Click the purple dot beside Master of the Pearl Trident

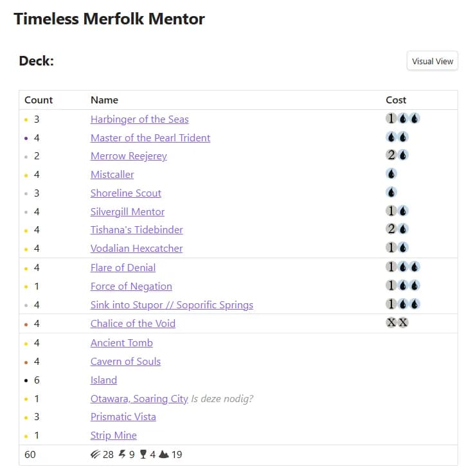pos(26,138)
